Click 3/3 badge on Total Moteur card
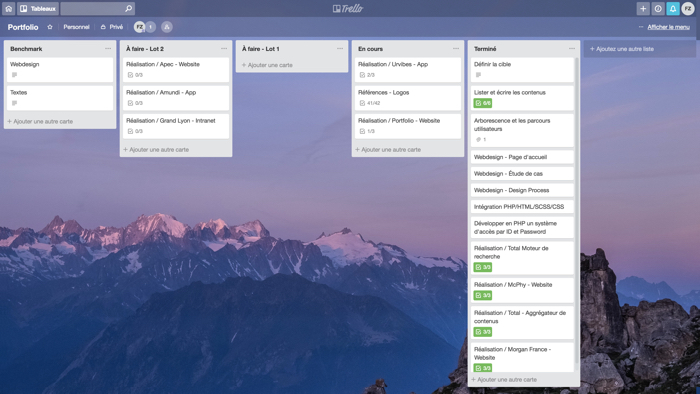This screenshot has width=700, height=394. click(483, 267)
